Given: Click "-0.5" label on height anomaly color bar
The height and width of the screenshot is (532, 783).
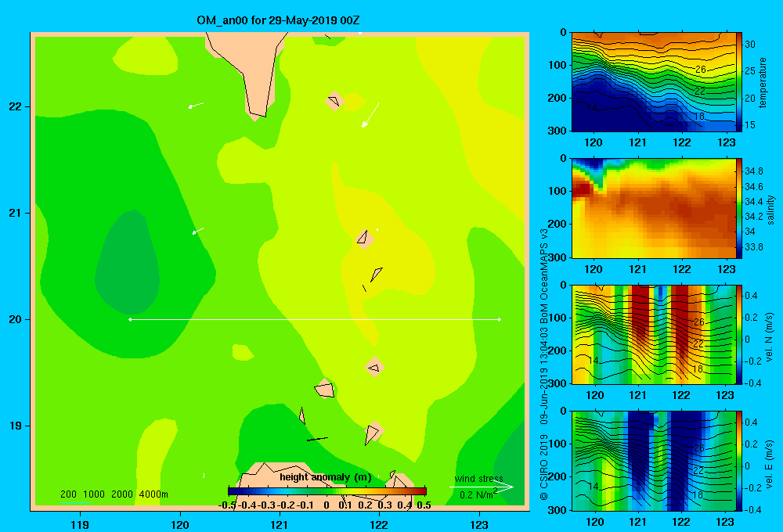Looking at the screenshot, I should pos(227,505).
